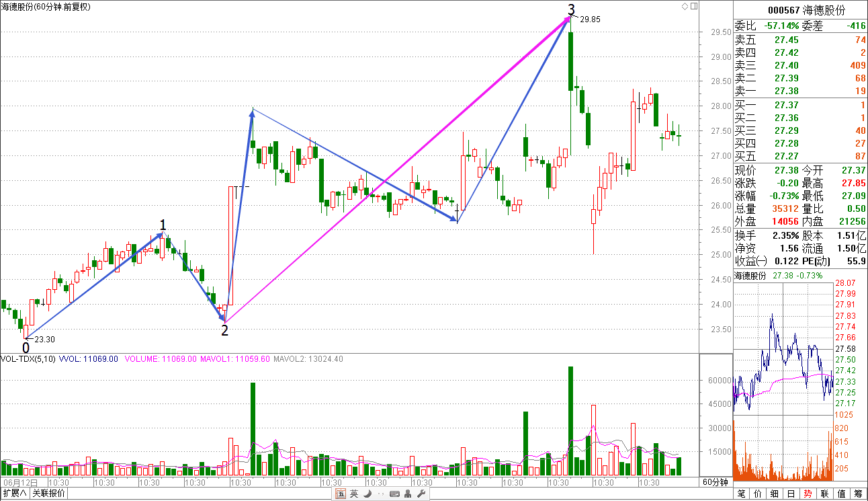Click the 现价 value 27.38
The height and width of the screenshot is (501, 868).
[786, 170]
